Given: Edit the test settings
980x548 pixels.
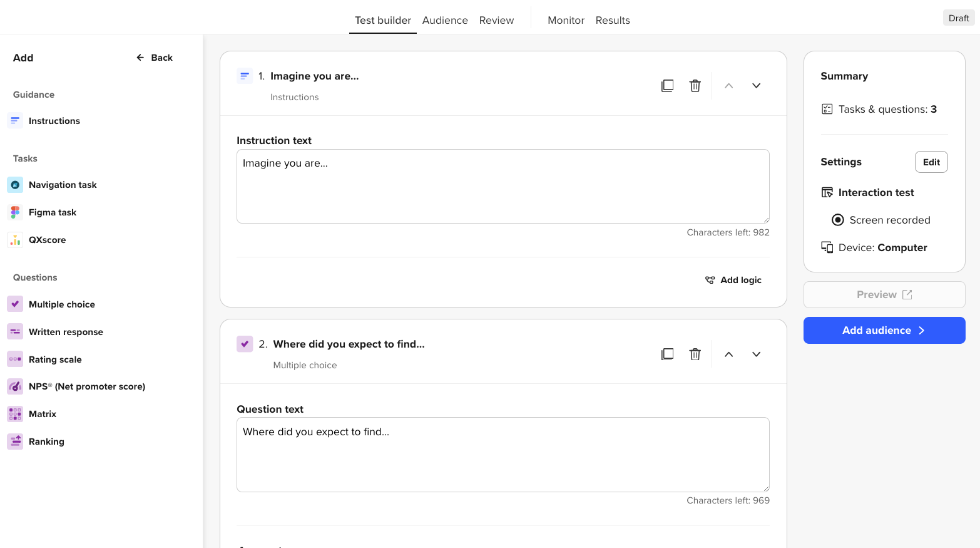Looking at the screenshot, I should coord(931,162).
